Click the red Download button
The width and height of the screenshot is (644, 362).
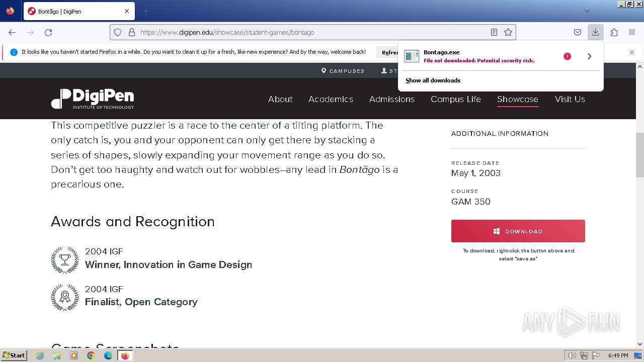click(518, 231)
